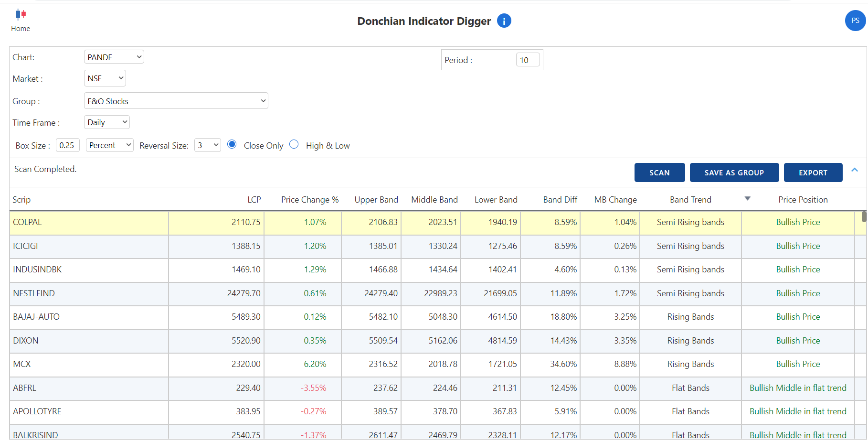
Task: Sort by Band Diff column header
Action: pos(560,200)
